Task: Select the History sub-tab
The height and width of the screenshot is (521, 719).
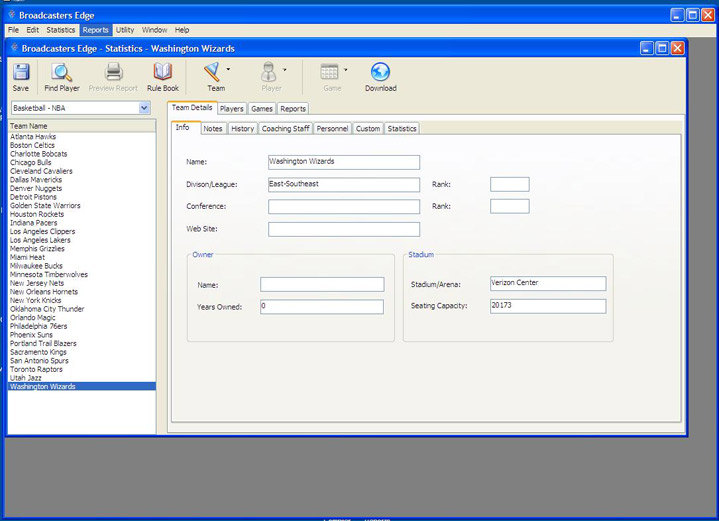Action: coord(243,129)
